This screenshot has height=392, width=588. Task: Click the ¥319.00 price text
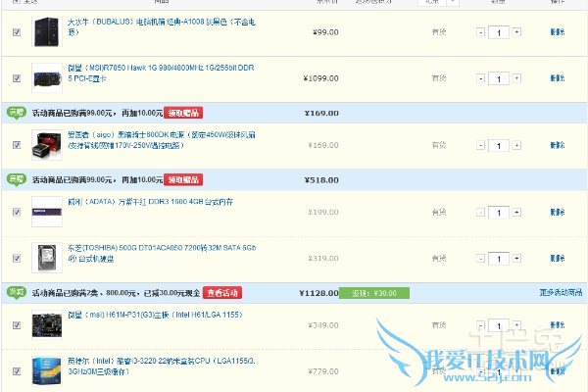pyautogui.click(x=323, y=259)
